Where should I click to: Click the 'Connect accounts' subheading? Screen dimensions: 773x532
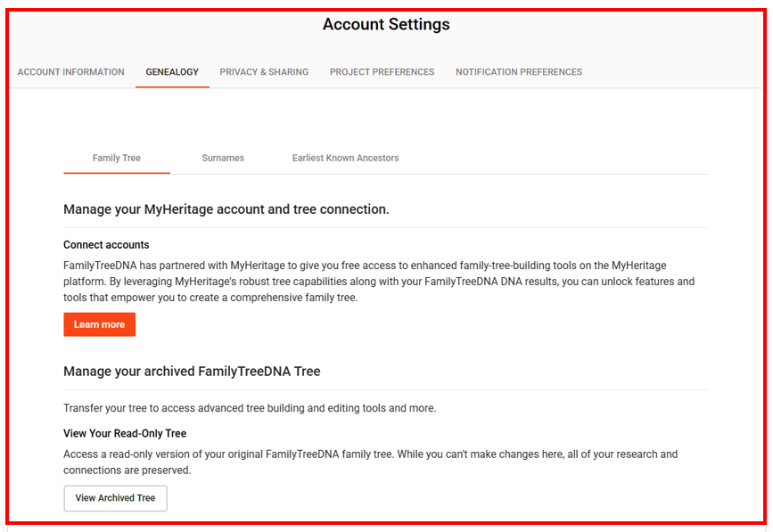(106, 245)
